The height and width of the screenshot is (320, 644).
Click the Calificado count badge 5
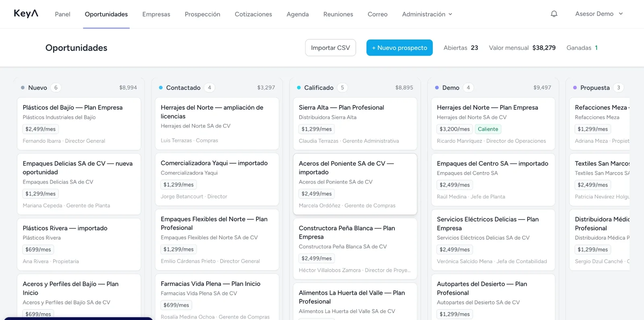343,88
